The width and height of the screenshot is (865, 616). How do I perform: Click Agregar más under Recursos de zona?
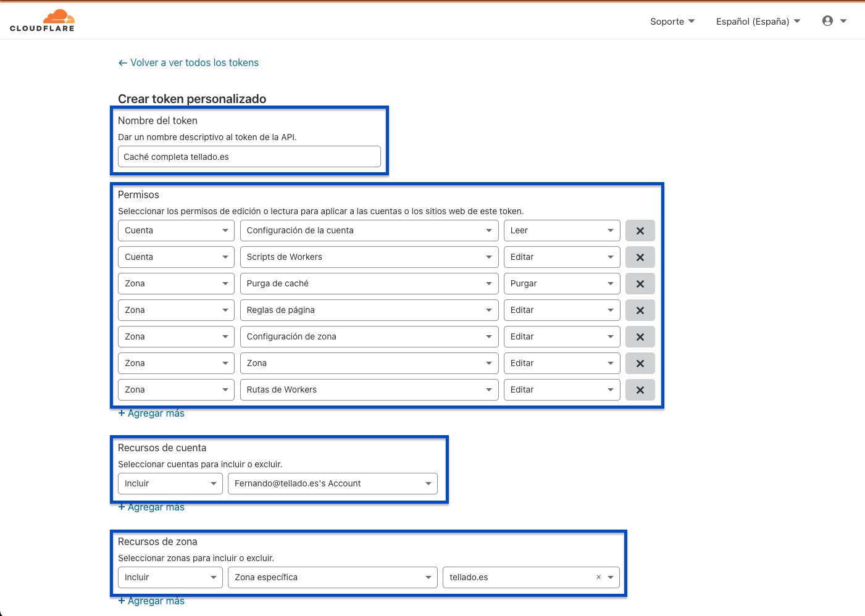pos(152,601)
